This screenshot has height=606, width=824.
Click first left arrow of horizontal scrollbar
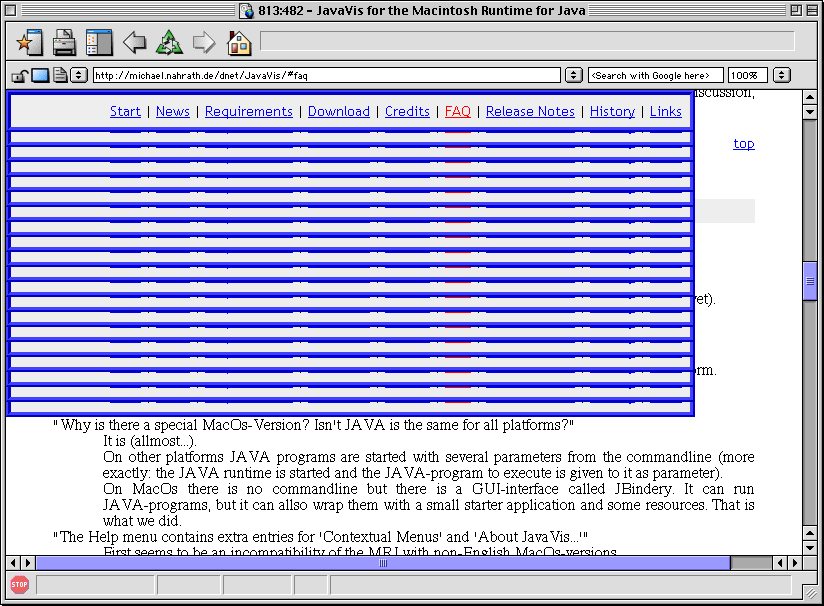point(13,563)
